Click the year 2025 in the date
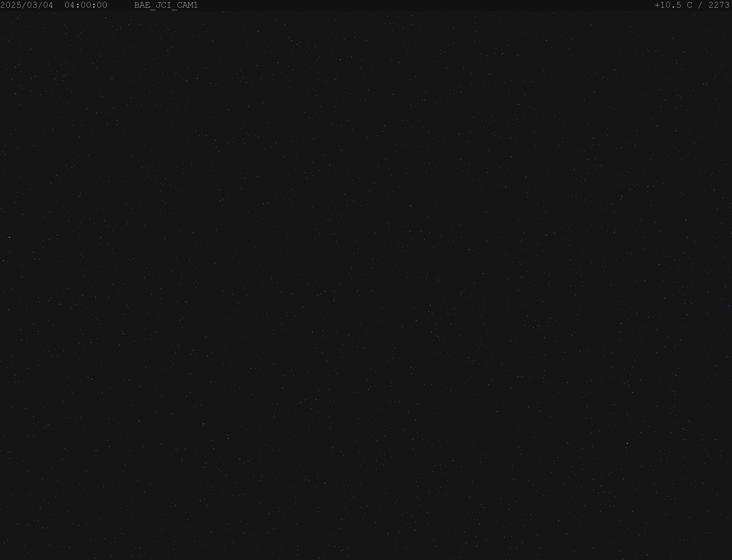The height and width of the screenshot is (560, 732). click(x=11, y=5)
